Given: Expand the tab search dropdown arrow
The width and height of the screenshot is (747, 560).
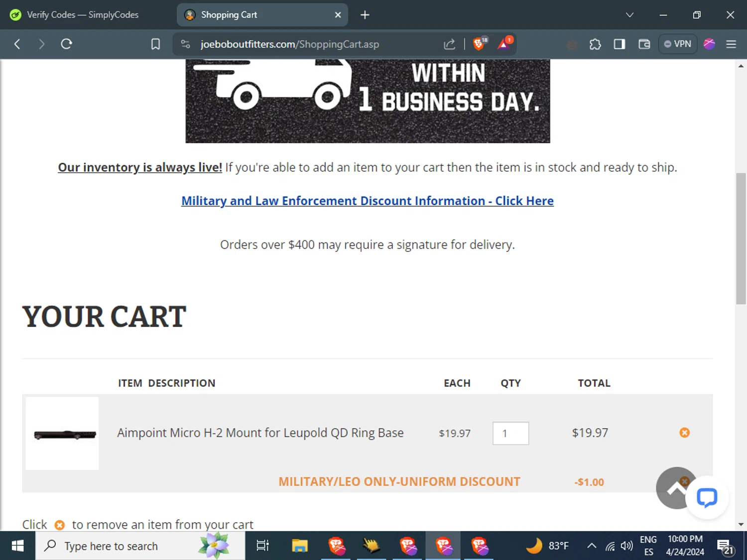Looking at the screenshot, I should coord(629,15).
